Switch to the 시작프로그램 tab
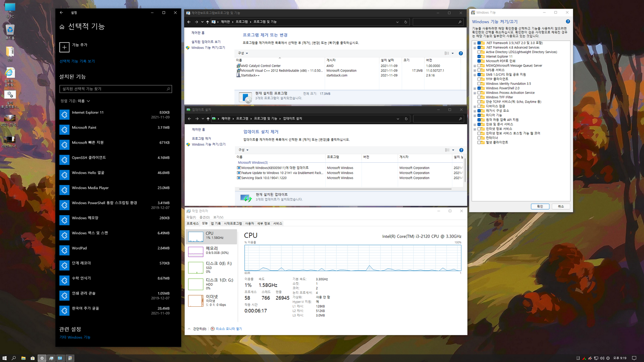This screenshot has height=362, width=644. pyautogui.click(x=233, y=223)
